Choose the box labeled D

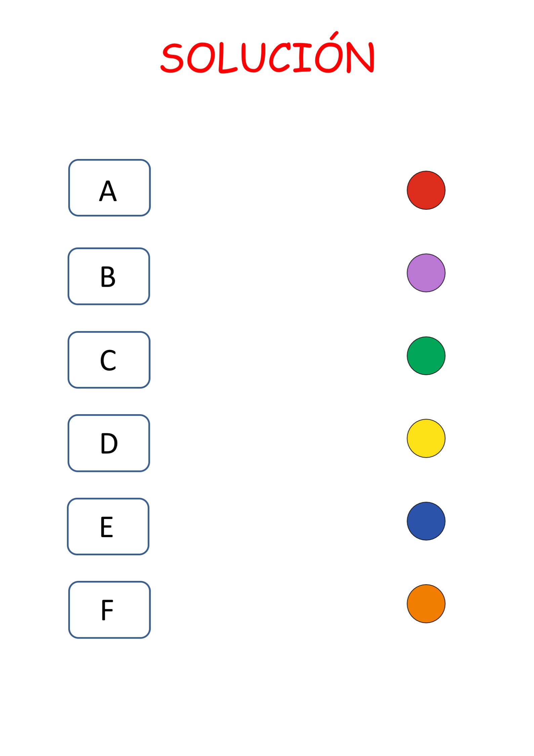109,443
